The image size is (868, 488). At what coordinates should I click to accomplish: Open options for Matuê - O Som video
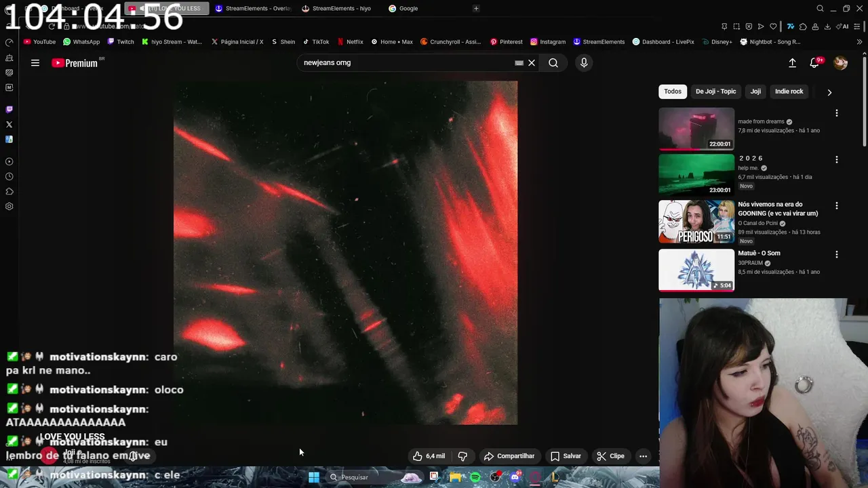(837, 254)
